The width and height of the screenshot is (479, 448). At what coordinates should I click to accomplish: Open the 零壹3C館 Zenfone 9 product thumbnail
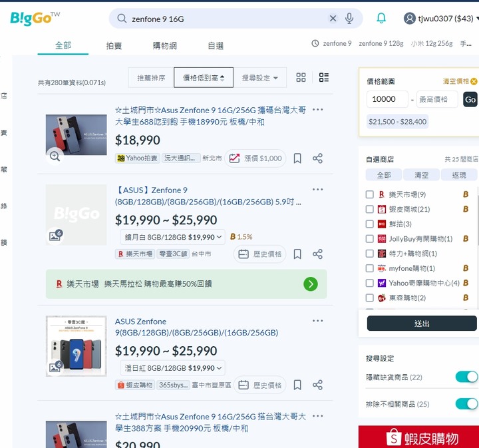(x=76, y=346)
